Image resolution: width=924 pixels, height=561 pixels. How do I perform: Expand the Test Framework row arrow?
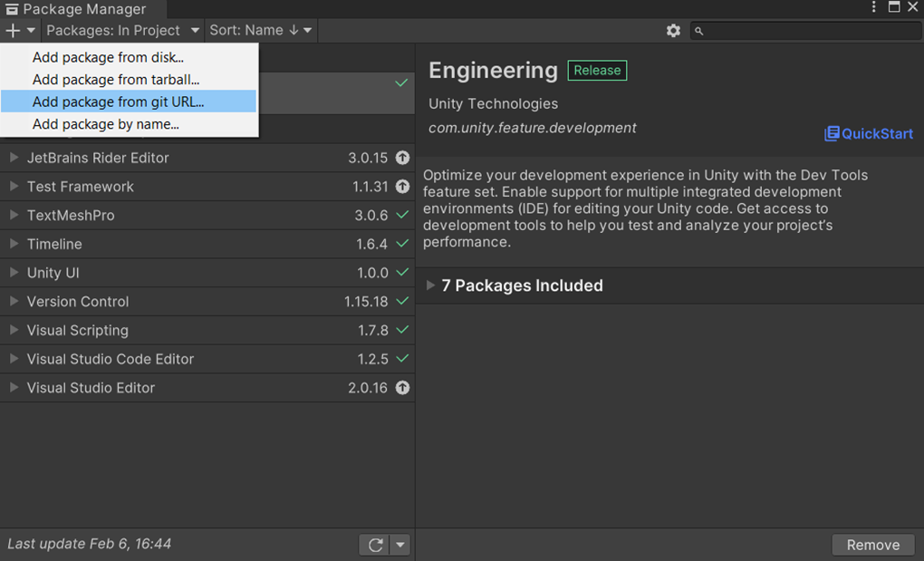pos(14,186)
